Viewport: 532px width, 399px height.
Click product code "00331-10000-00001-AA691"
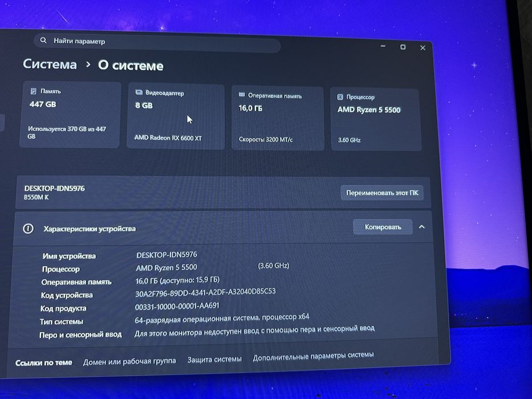coord(177,307)
